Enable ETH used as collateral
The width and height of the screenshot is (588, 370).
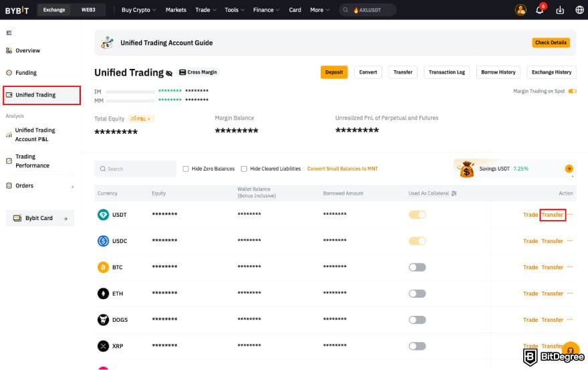[x=418, y=293]
